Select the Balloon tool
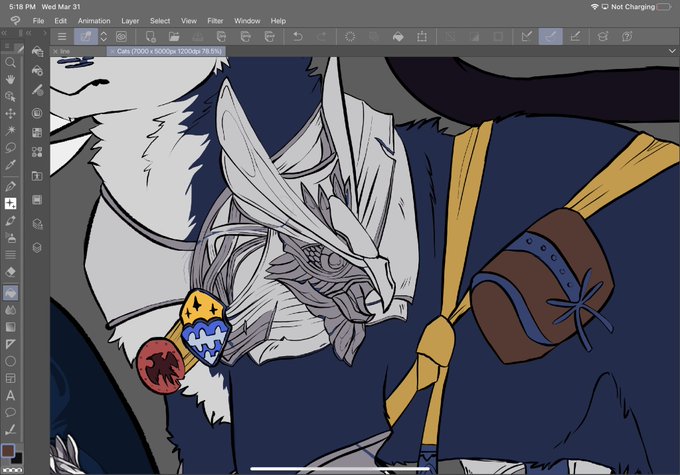The height and width of the screenshot is (475, 680). [10, 413]
